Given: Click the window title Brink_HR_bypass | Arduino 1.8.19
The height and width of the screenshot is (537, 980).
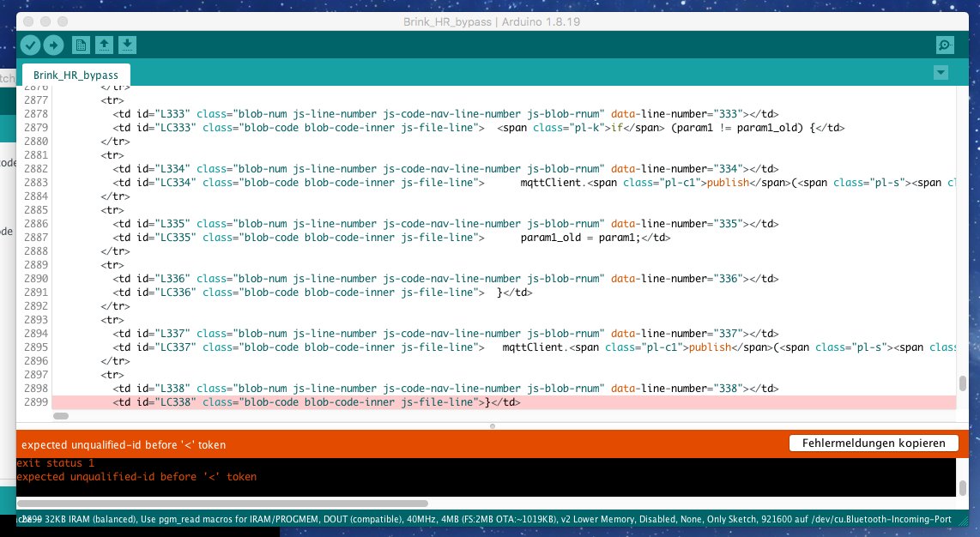Looking at the screenshot, I should click(x=491, y=21).
